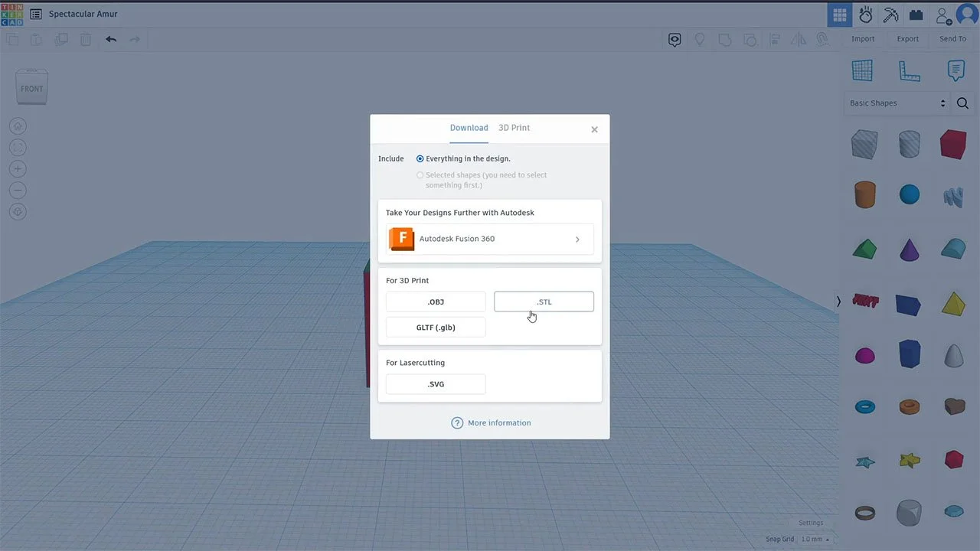
Task: Click the Zoom out icon on left toolbar
Action: click(18, 190)
